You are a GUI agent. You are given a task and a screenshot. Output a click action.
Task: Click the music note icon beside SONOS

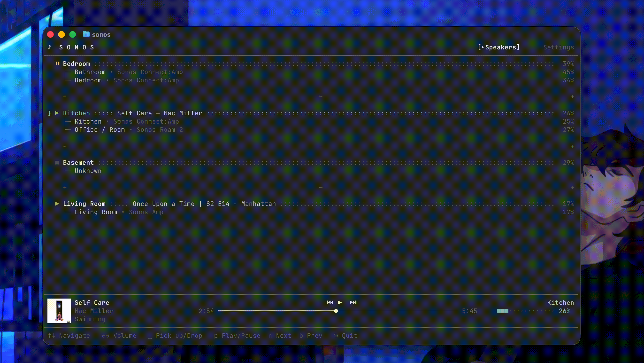pyautogui.click(x=49, y=47)
